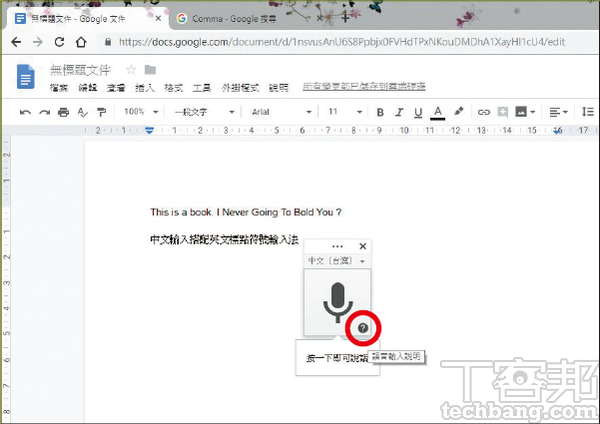Screen dimensions: 600x424
Task: Open the Arial font dropdown
Action: pyautogui.click(x=280, y=112)
